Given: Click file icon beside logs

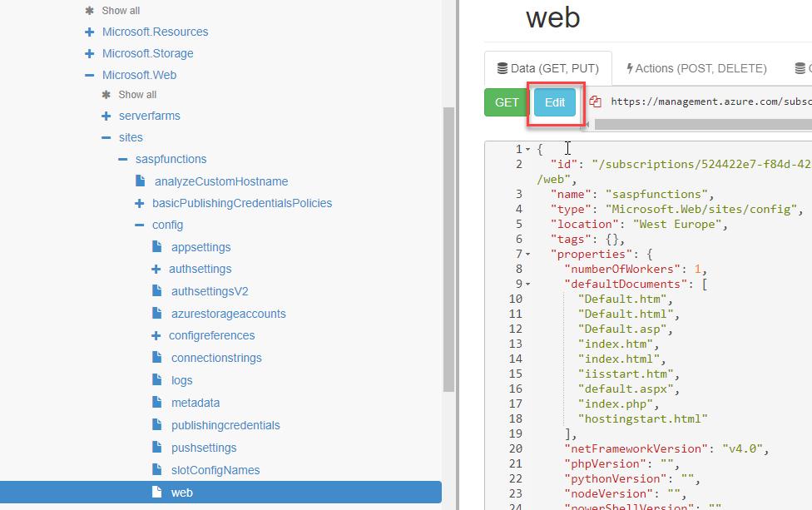Looking at the screenshot, I should point(156,379).
